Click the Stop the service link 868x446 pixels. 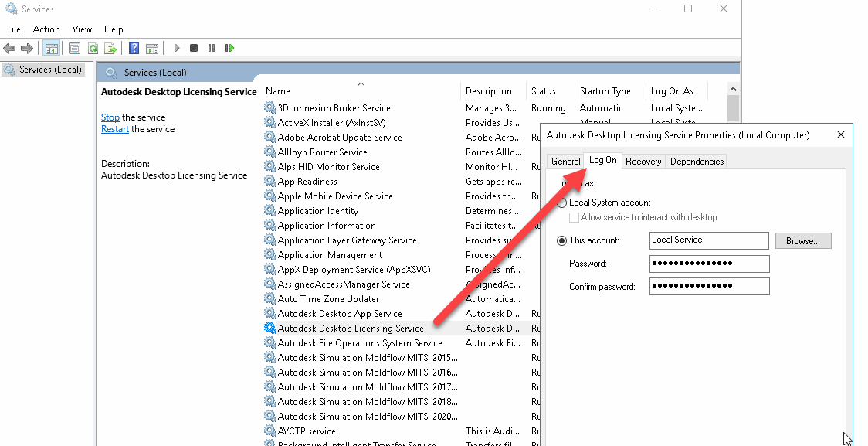[110, 117]
